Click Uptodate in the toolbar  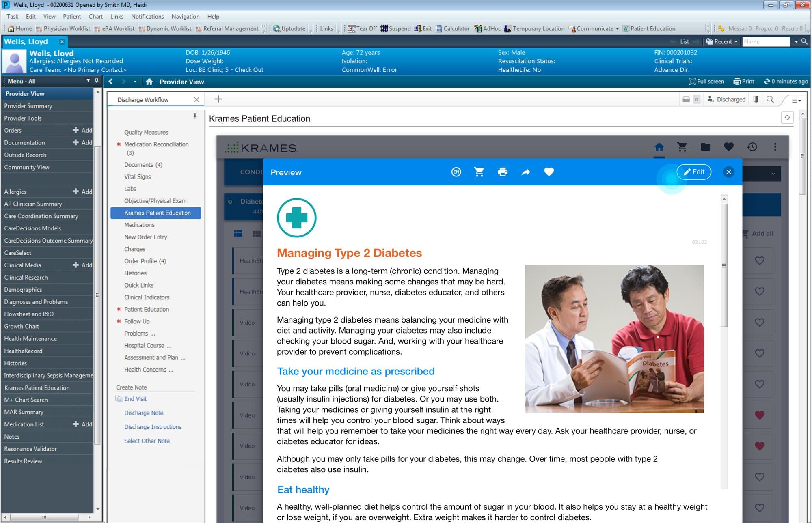click(x=289, y=28)
